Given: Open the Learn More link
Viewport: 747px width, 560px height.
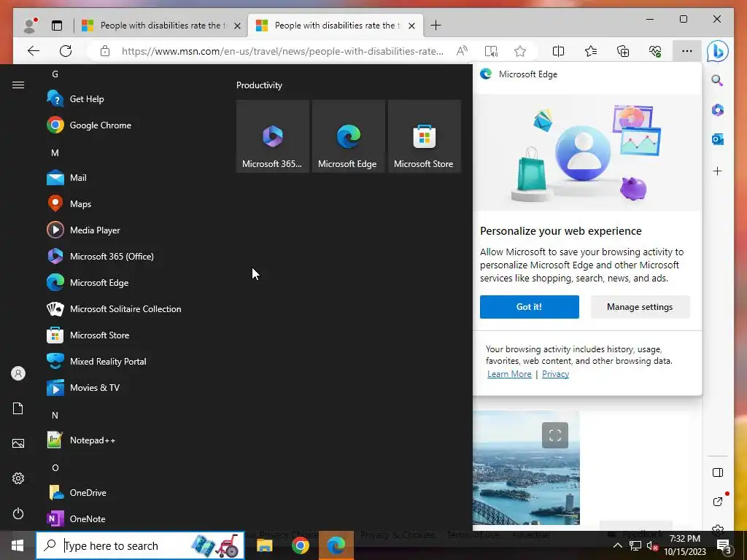Looking at the screenshot, I should [509, 374].
